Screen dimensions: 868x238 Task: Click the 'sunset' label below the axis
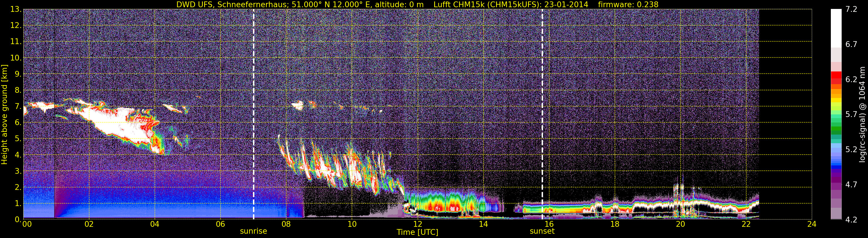(542, 231)
